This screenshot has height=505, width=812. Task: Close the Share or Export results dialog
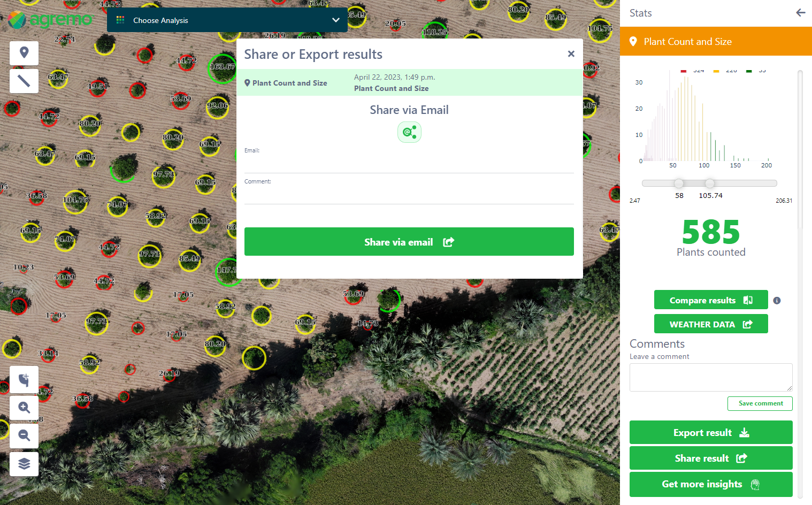571,54
